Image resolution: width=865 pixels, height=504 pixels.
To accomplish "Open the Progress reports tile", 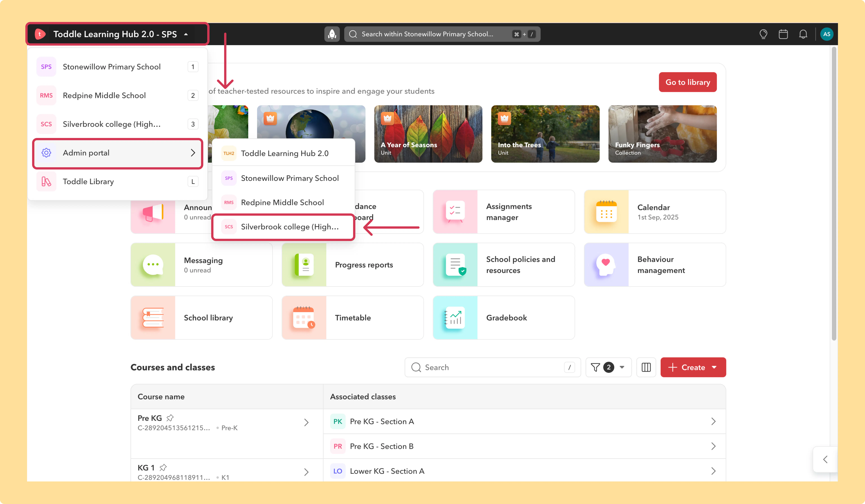I will (x=353, y=265).
